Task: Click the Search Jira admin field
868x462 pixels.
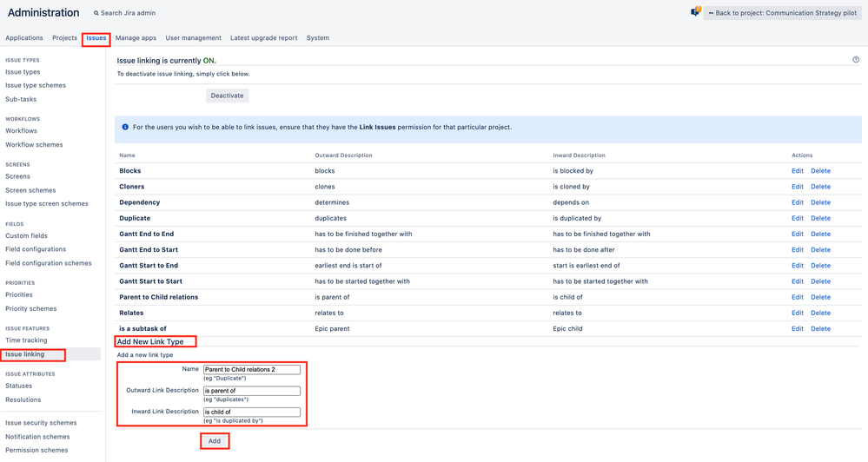Action: [124, 13]
